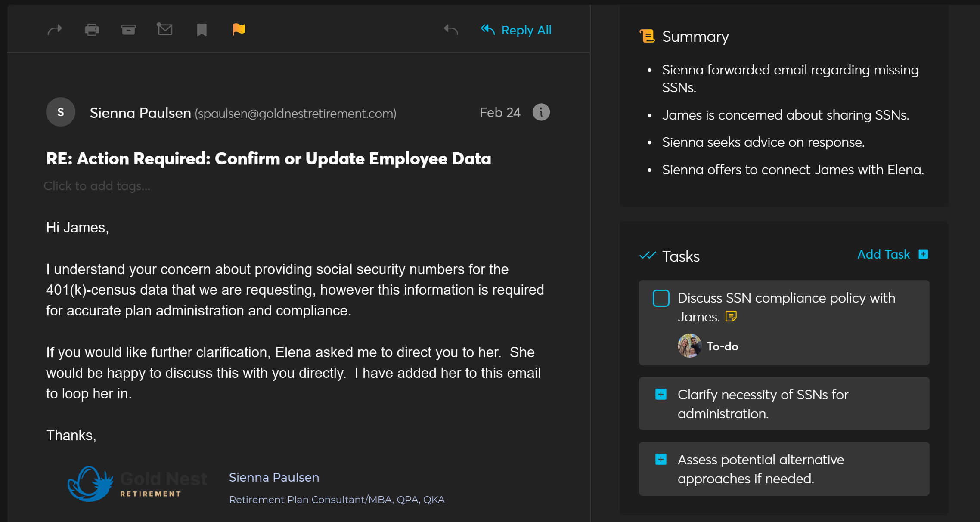This screenshot has height=522, width=980.
Task: Toggle the orange flag on email
Action: click(x=239, y=29)
